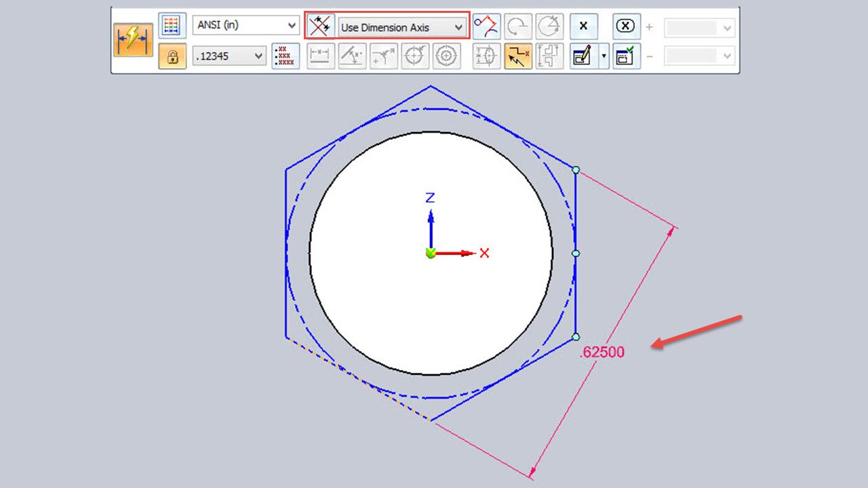Click the radial dimension icon
868x488 pixels.
(384, 56)
